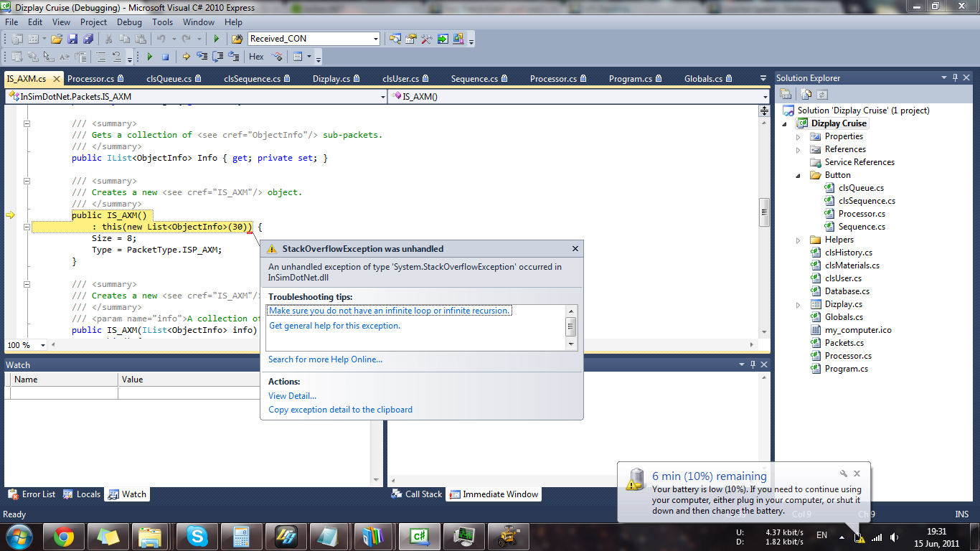Click the Windows Start button
Viewport: 980px width, 551px height.
[x=19, y=536]
